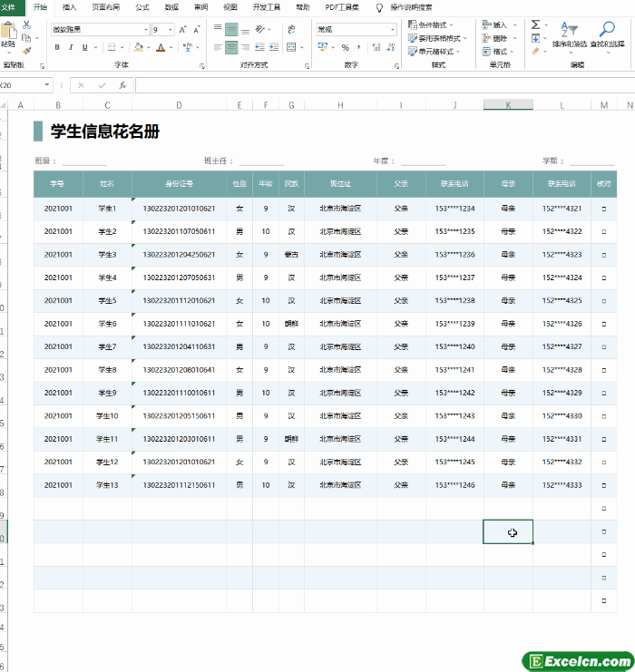Toggle wrap text
The image size is (635, 672).
pos(291,29)
